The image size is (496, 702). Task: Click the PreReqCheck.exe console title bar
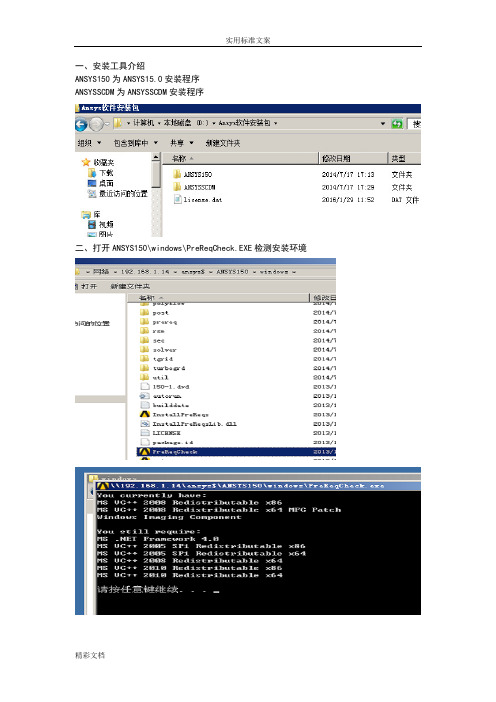click(258, 486)
